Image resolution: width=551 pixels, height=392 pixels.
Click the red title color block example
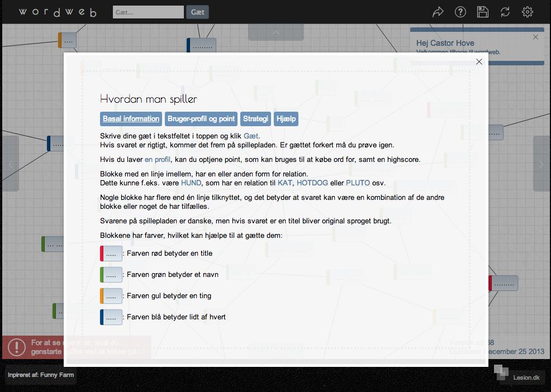110,253
